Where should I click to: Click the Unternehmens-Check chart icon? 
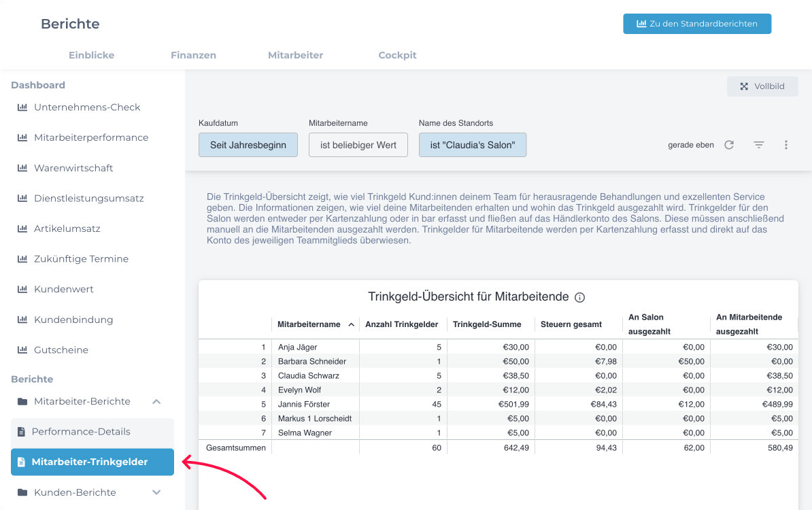pyautogui.click(x=22, y=107)
